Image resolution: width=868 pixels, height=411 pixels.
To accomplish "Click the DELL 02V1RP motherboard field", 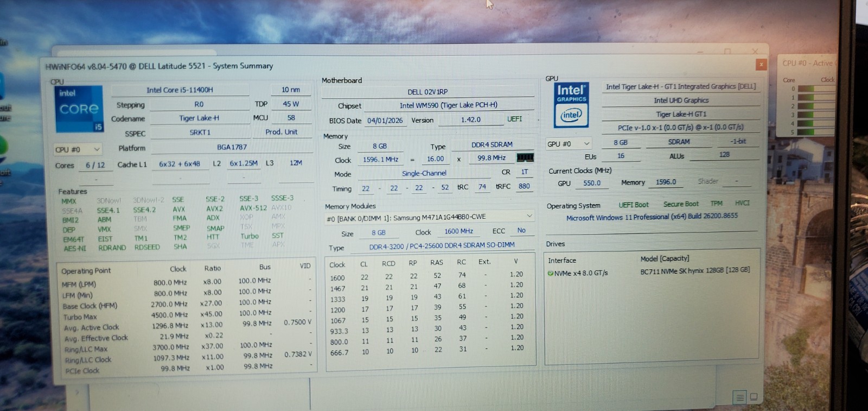I will [x=427, y=92].
